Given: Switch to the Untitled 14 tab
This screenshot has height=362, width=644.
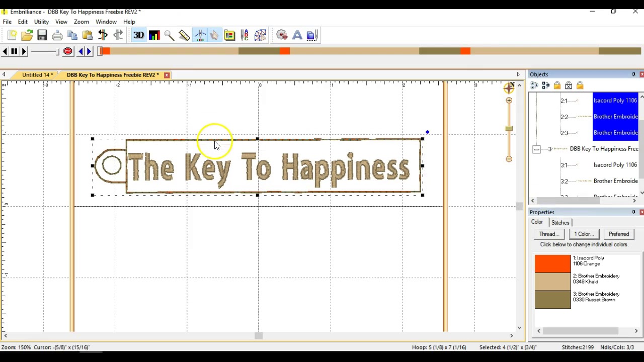Looking at the screenshot, I should [x=37, y=75].
